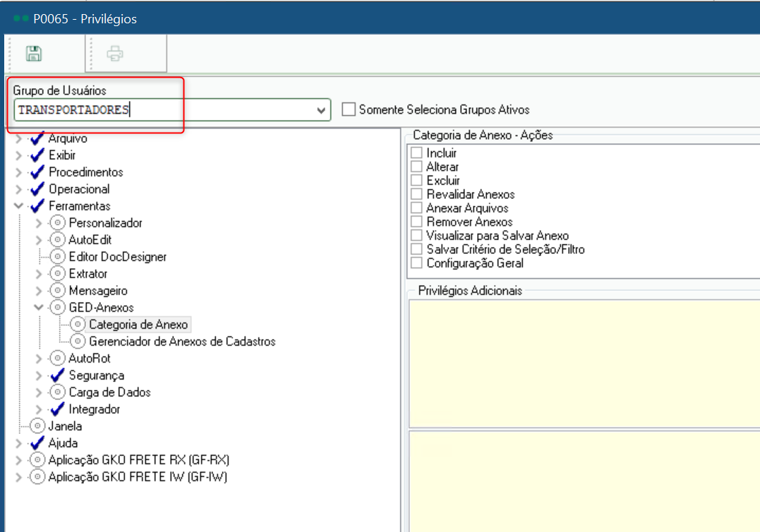This screenshot has height=532, width=760.
Task: Toggle Salvar Critério de Seleção/Filtro checkbox
Action: pos(416,250)
